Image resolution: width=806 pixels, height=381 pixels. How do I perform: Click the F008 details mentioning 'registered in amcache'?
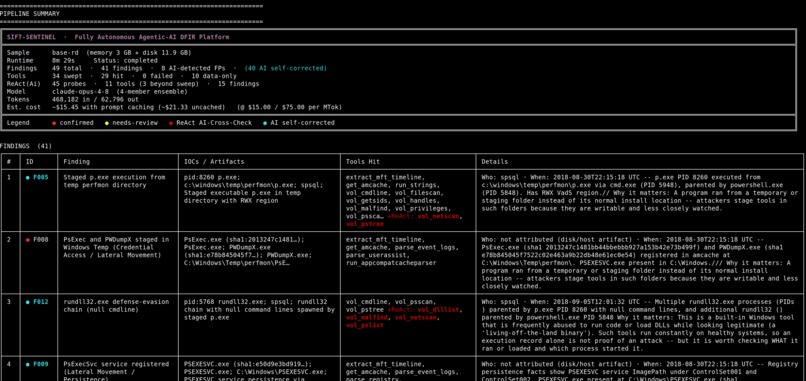point(639,263)
